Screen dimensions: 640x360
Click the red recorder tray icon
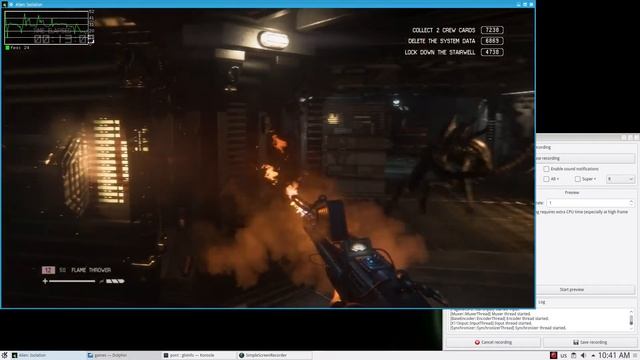click(553, 356)
